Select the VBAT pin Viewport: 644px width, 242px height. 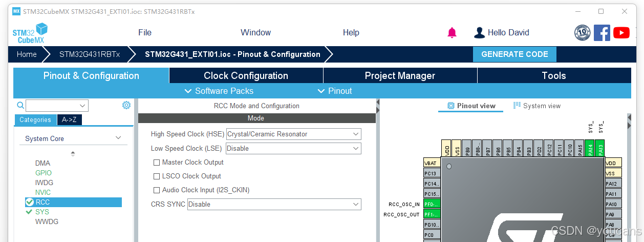tap(432, 163)
